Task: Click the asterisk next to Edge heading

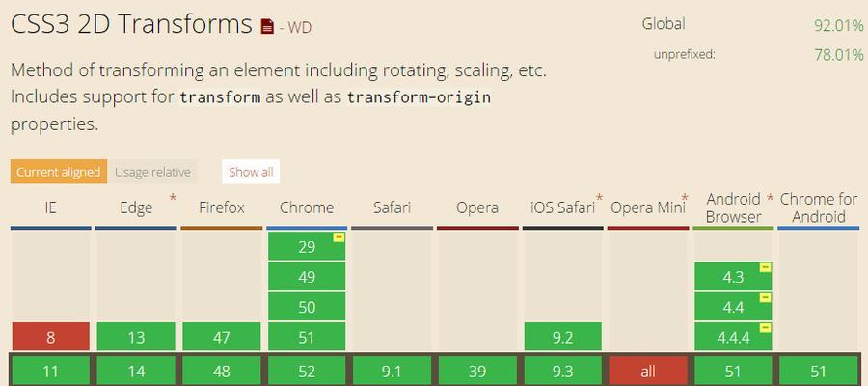Action: pos(174,198)
